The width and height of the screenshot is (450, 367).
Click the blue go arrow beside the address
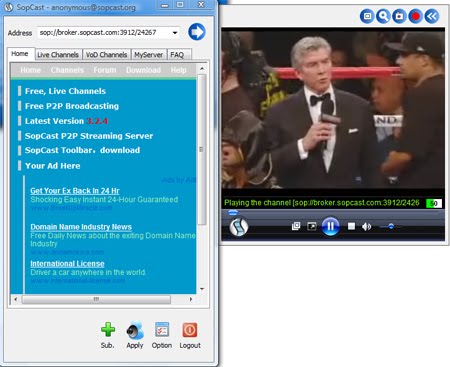197,32
